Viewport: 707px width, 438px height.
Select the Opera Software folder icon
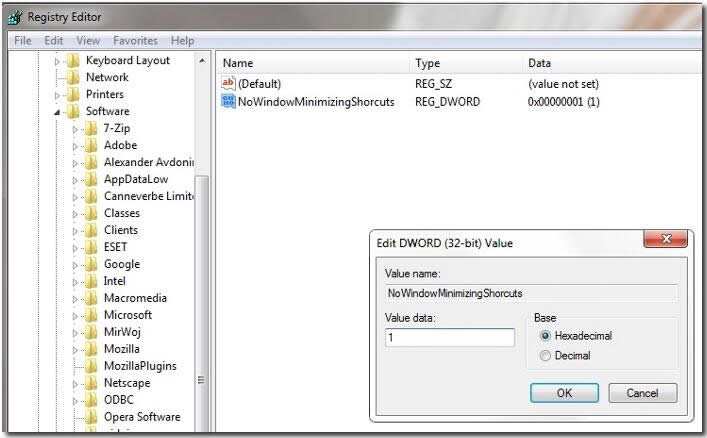(x=91, y=417)
